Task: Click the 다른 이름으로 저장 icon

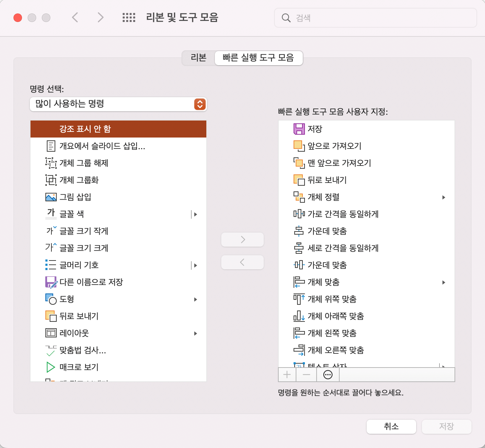Action: point(51,282)
